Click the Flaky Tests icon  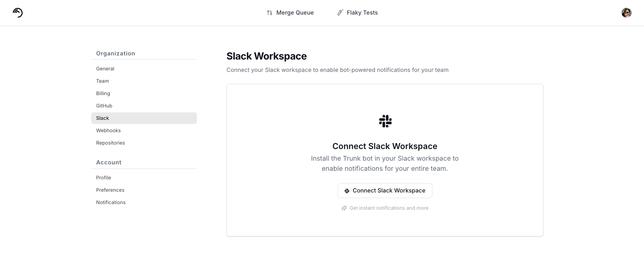(340, 13)
